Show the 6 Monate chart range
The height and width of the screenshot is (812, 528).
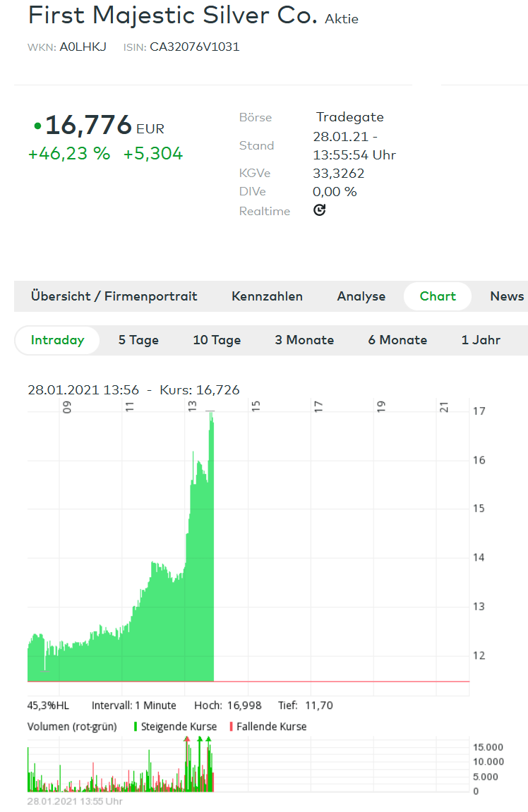[x=397, y=340]
